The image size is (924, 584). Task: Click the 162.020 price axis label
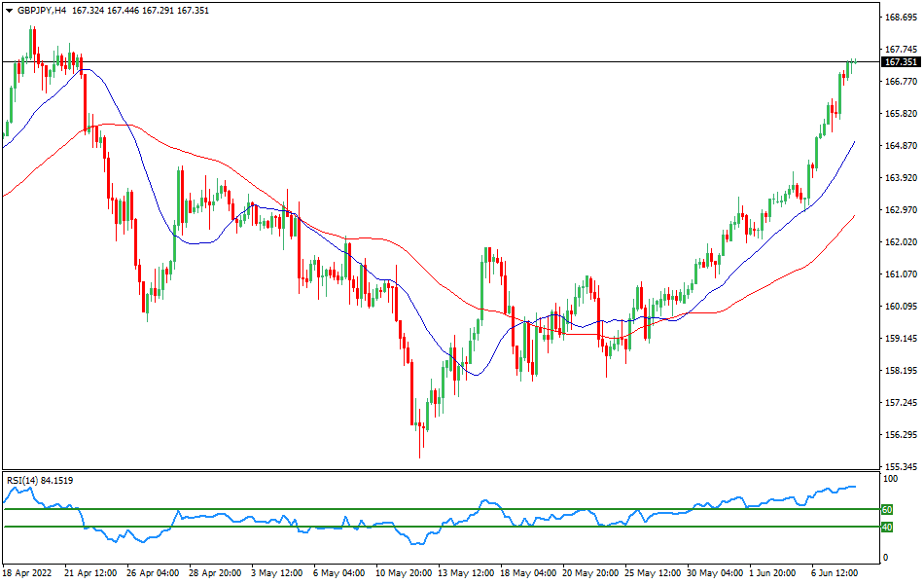[901, 242]
